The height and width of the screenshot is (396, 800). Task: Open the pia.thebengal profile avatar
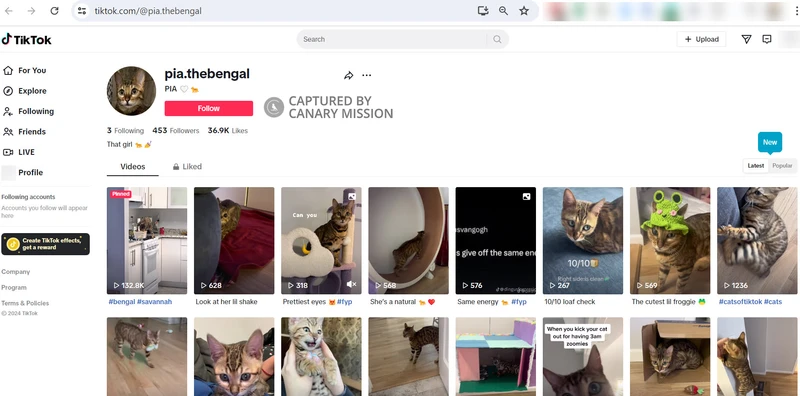click(131, 91)
